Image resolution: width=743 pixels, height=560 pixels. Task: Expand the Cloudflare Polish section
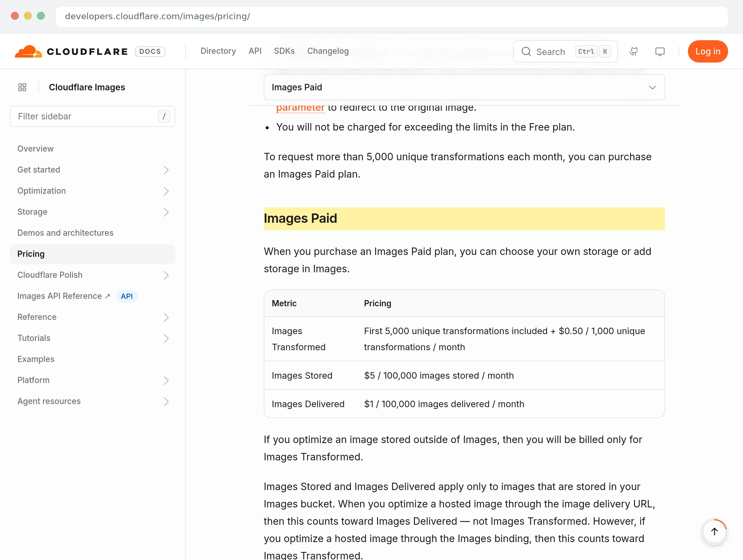pyautogui.click(x=166, y=275)
